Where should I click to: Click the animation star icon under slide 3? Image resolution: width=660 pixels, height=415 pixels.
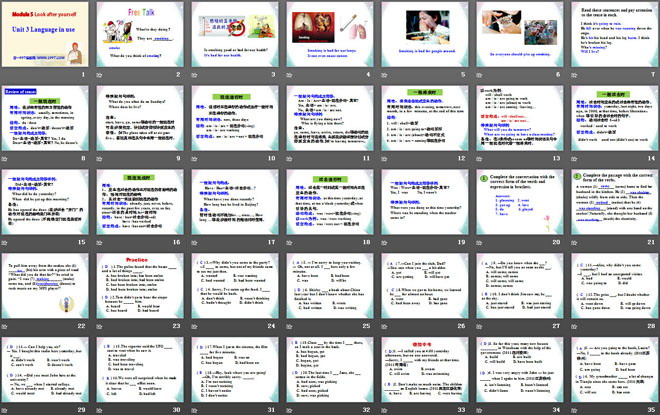point(194,75)
